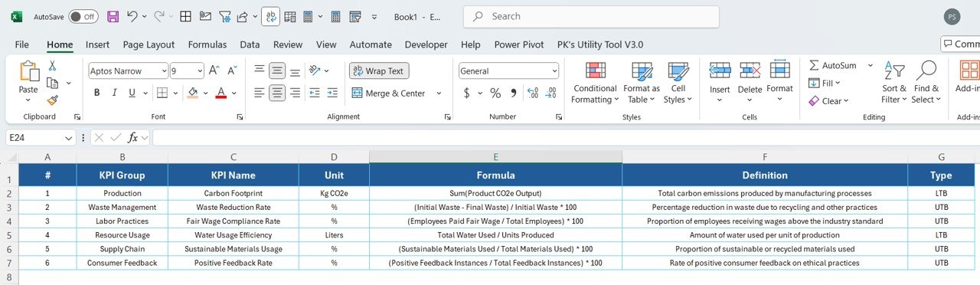Image resolution: width=980 pixels, height=285 pixels.
Task: Click the Insert cells button
Action: pos(720,82)
